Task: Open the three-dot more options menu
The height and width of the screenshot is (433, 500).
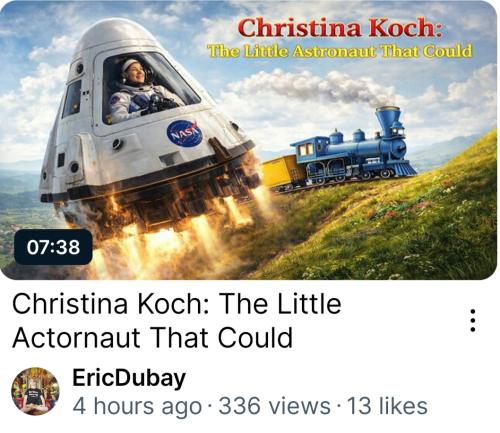Action: click(x=472, y=320)
